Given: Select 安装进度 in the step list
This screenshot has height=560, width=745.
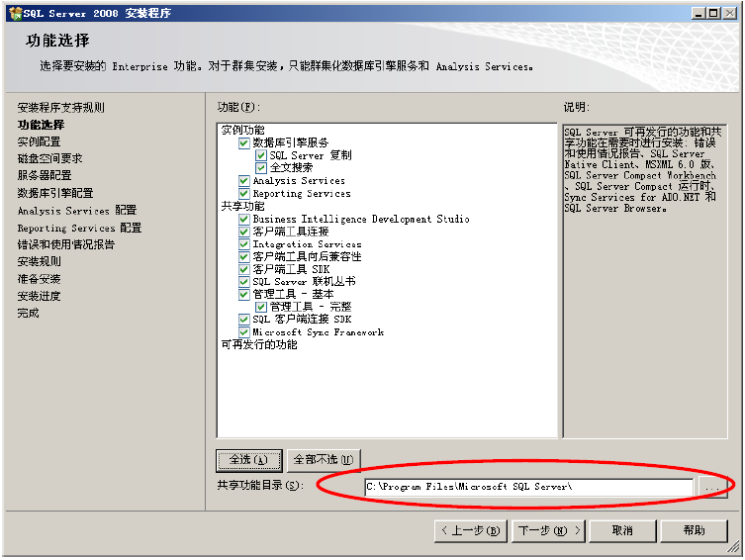Looking at the screenshot, I should point(39,296).
